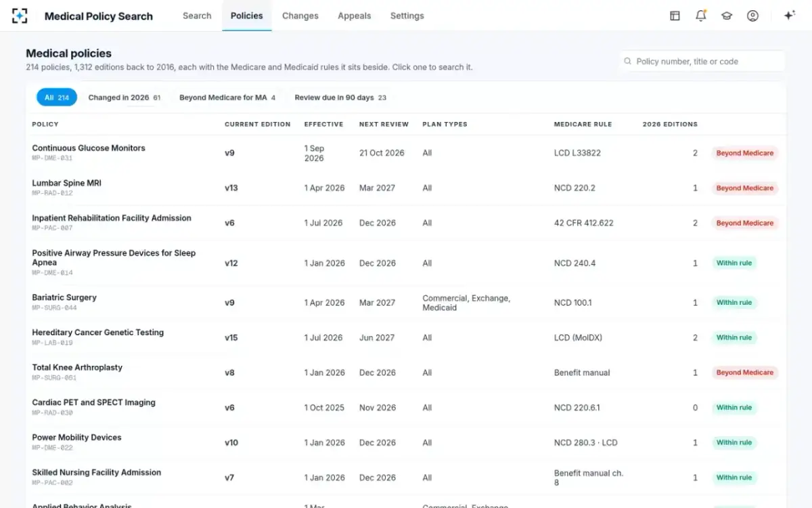
Task: Open the sparkle AI assistant icon
Action: [x=789, y=16]
